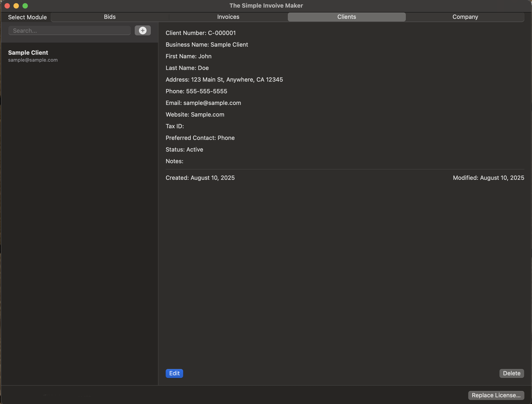532x404 pixels.
Task: Click the Created August 10, 2025 timestamp
Action: (x=200, y=178)
